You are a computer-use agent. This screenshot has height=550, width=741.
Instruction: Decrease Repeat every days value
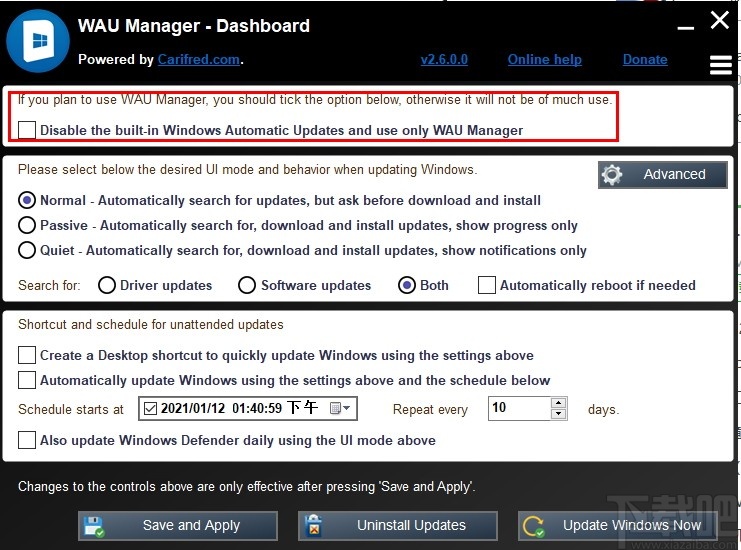pyautogui.click(x=559, y=414)
